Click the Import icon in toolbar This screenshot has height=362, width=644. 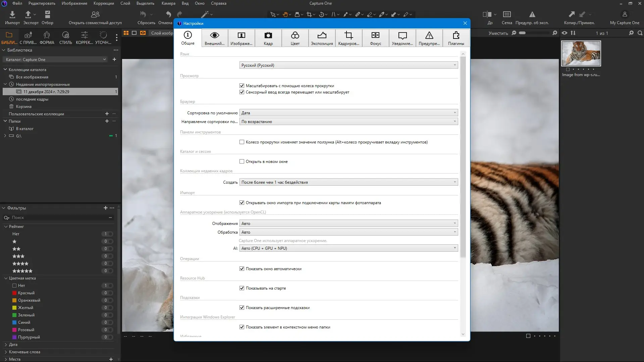pyautogui.click(x=12, y=15)
